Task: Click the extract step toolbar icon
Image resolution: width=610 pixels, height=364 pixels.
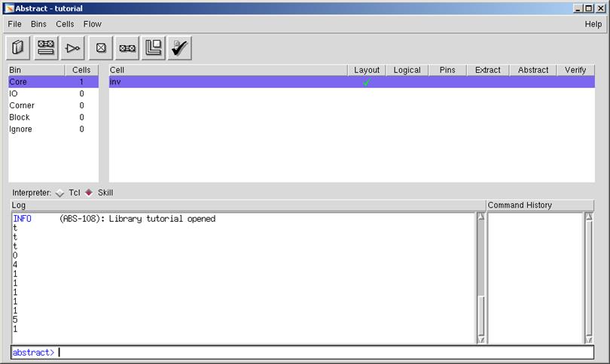Action: (127, 48)
